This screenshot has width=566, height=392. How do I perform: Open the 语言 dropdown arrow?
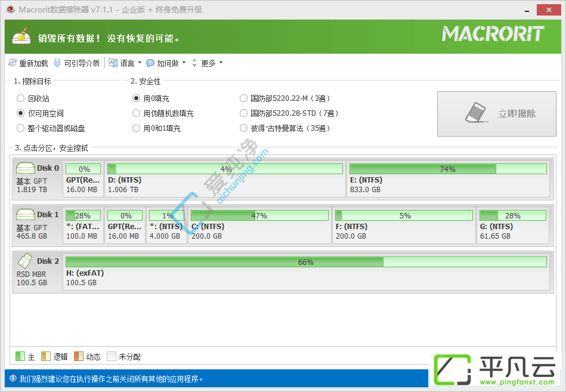pos(140,63)
